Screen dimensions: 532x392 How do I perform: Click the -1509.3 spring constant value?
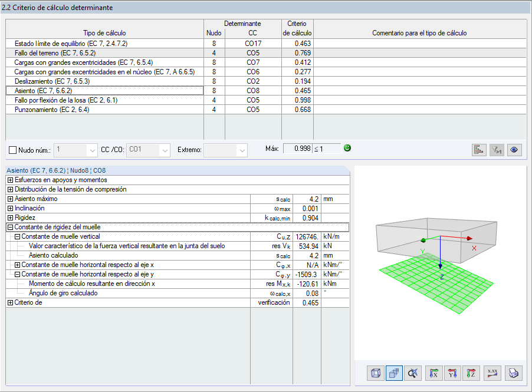(x=307, y=274)
